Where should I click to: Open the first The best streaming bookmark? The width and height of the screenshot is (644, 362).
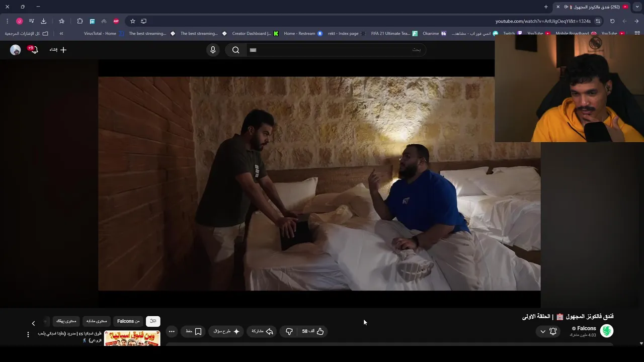pos(152,34)
